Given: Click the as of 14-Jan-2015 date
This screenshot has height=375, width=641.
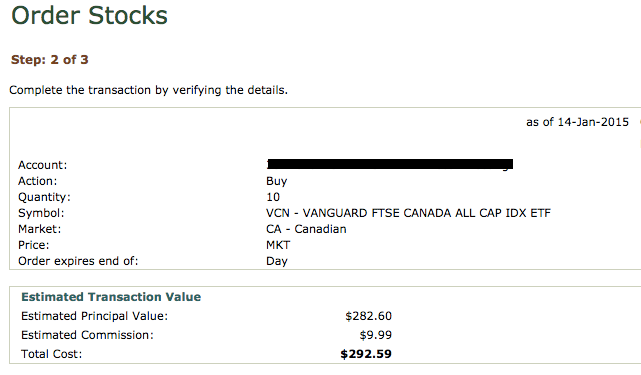Looking at the screenshot, I should 577,122.
